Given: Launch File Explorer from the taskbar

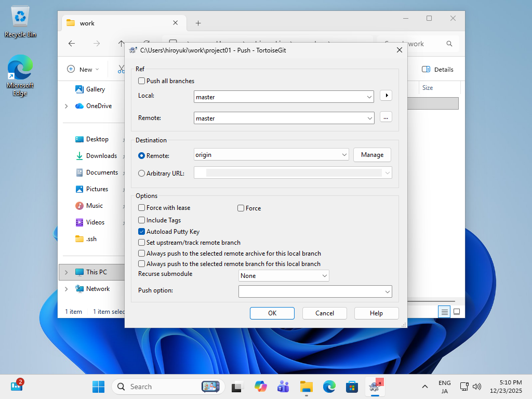Looking at the screenshot, I should [307, 387].
